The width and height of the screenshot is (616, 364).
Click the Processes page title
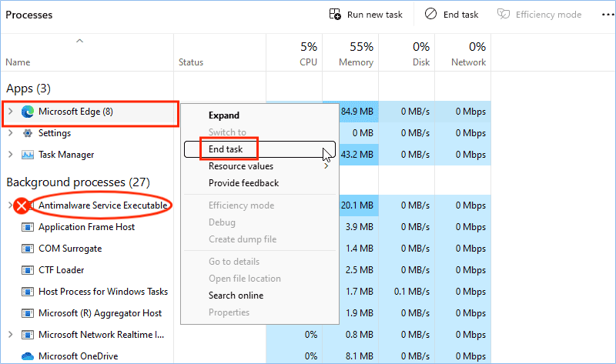coord(28,15)
